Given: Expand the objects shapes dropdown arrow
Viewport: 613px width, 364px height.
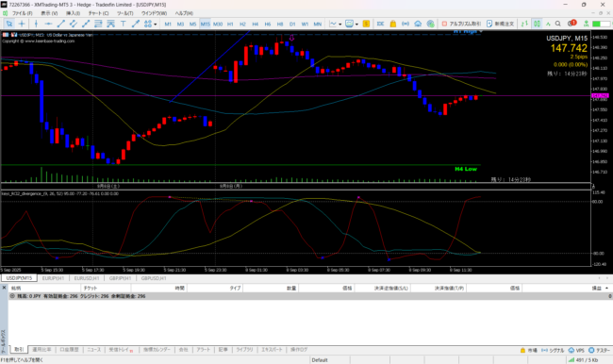Looking at the screenshot, I should (x=156, y=25).
